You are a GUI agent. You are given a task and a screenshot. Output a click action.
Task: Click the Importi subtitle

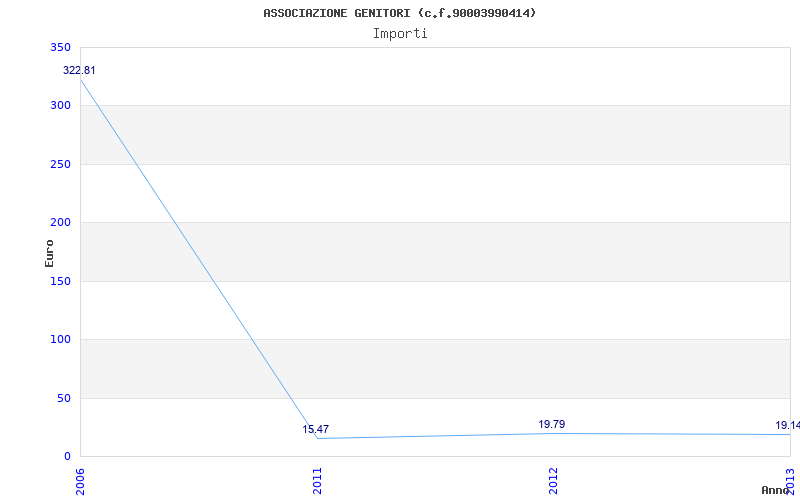point(400,34)
